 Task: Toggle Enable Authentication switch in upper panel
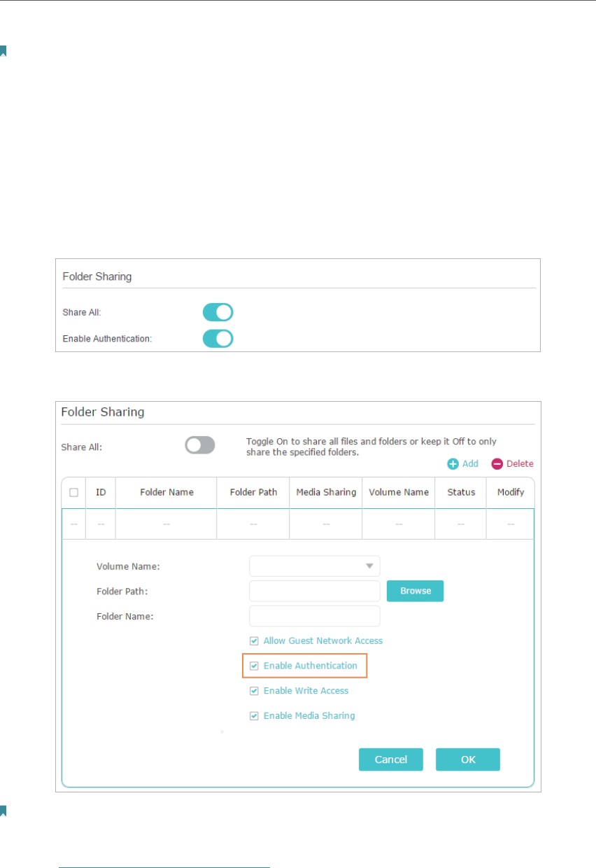click(218, 339)
